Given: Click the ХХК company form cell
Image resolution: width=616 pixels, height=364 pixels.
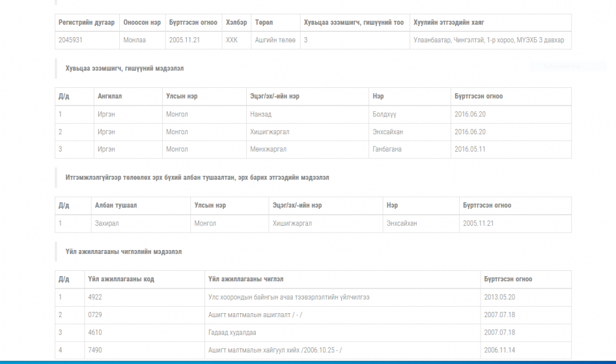Looking at the screenshot, I should 232,40.
